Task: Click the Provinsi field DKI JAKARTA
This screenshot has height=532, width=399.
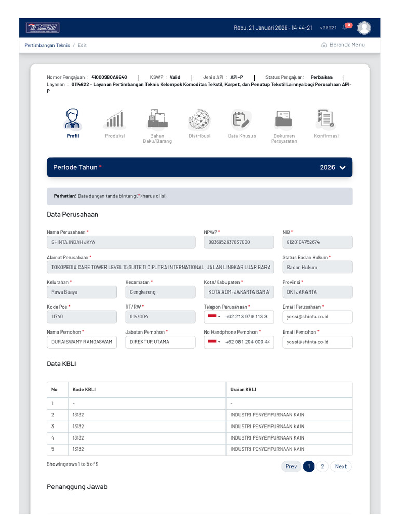Action: pos(317,292)
